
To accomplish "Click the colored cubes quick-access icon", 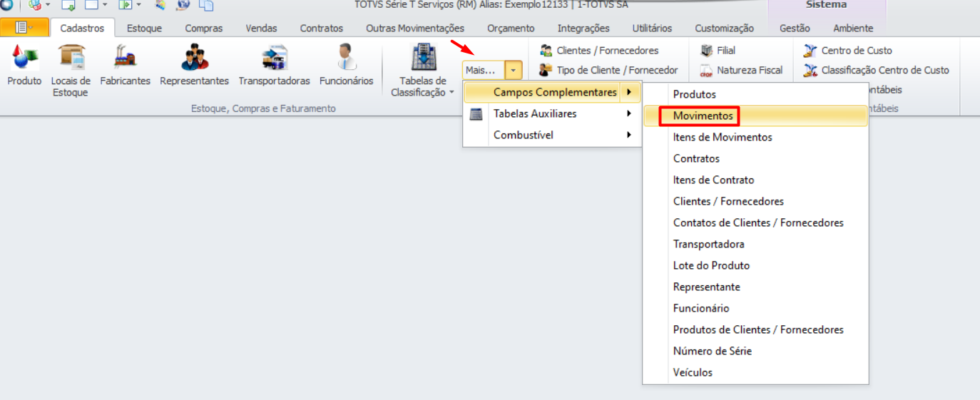I will click(x=34, y=5).
